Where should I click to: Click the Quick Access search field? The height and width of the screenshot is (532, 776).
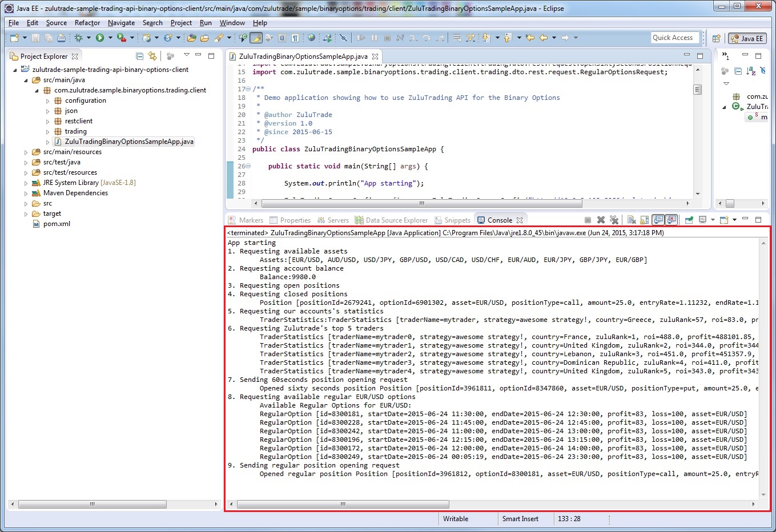[x=674, y=38]
